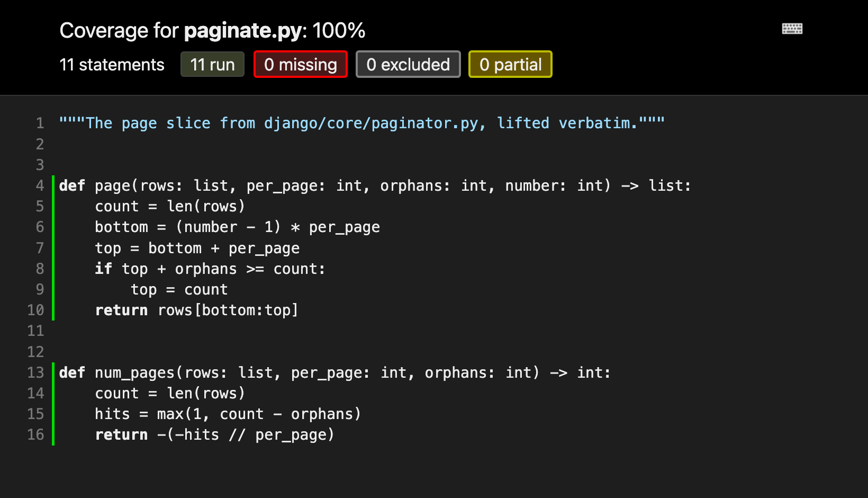Click the "top = count" line

pyautogui.click(x=179, y=289)
